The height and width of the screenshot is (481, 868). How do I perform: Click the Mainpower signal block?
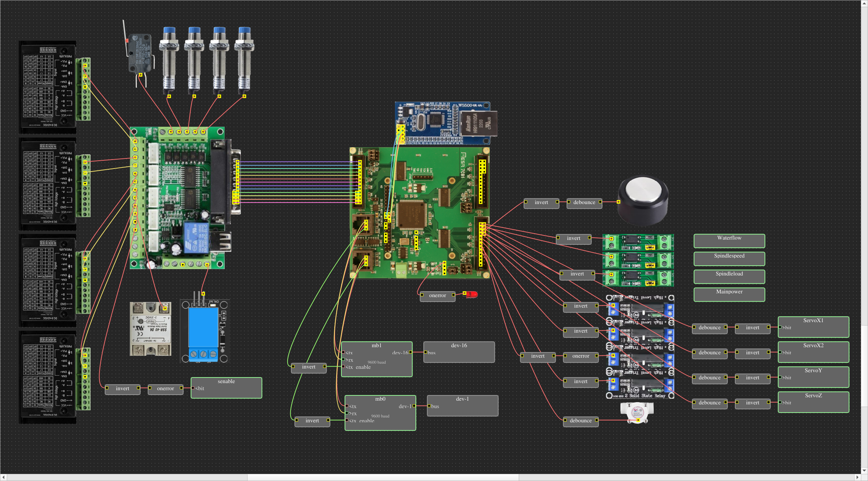click(x=729, y=295)
